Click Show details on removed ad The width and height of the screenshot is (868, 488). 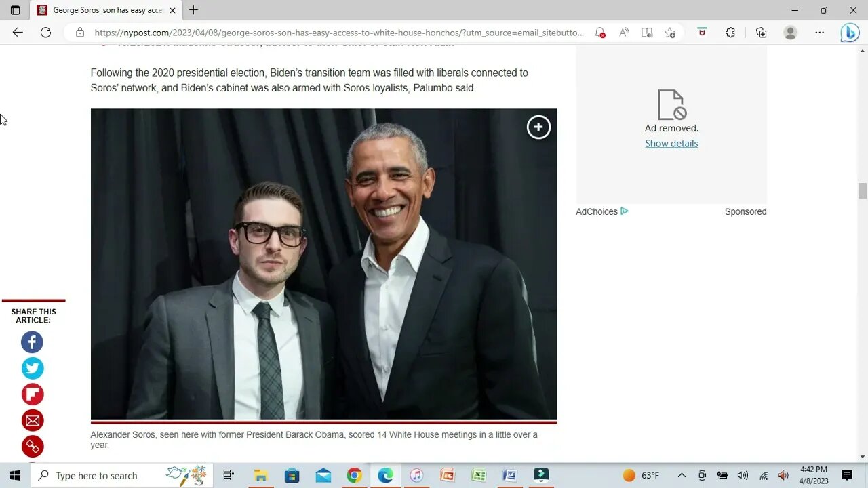[x=671, y=144]
